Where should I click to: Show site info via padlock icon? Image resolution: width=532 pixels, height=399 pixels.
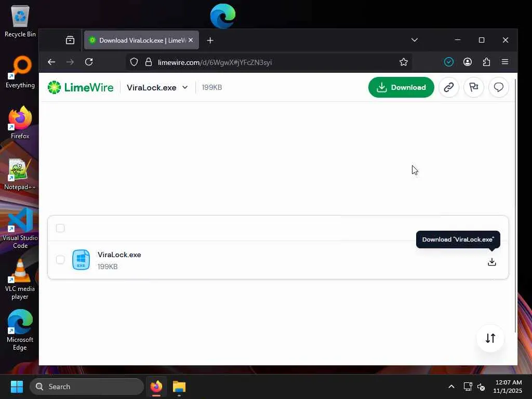[149, 62]
